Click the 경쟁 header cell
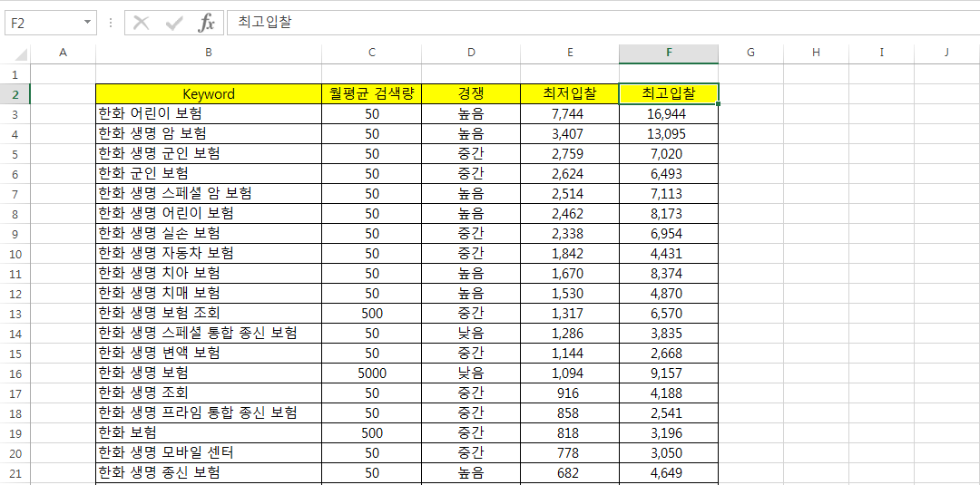980x485 pixels. click(x=471, y=94)
